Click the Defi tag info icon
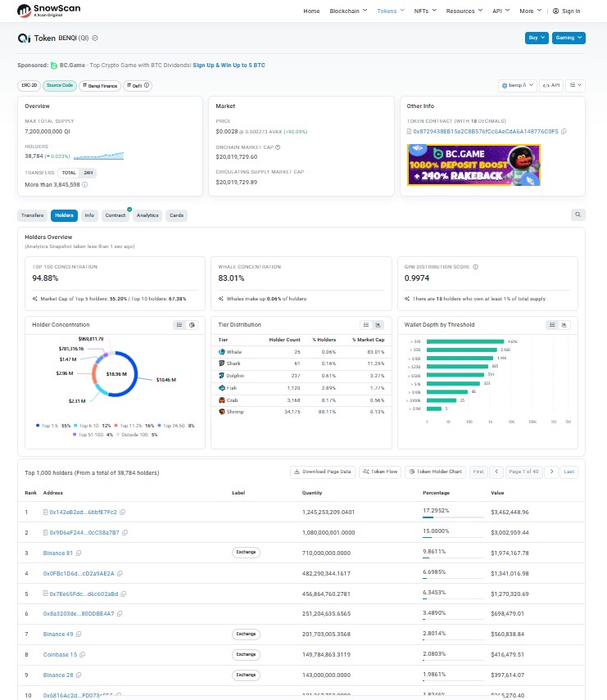 coord(147,85)
